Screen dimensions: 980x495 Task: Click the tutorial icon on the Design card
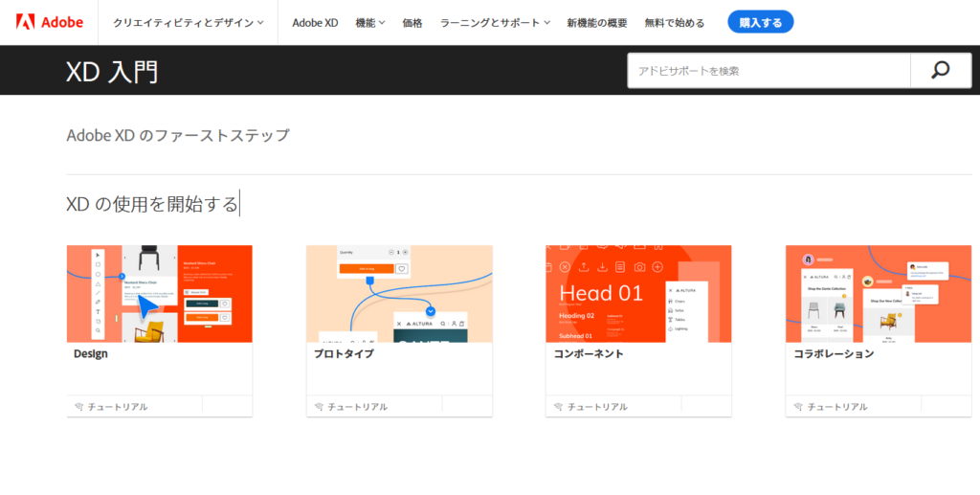click(x=78, y=407)
